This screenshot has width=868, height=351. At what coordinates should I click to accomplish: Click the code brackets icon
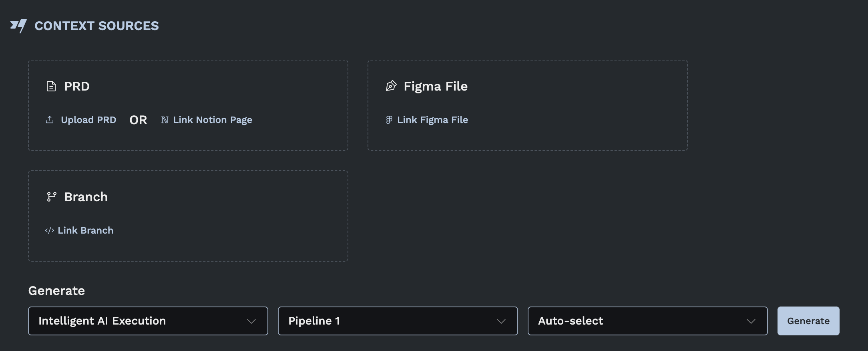pos(50,230)
